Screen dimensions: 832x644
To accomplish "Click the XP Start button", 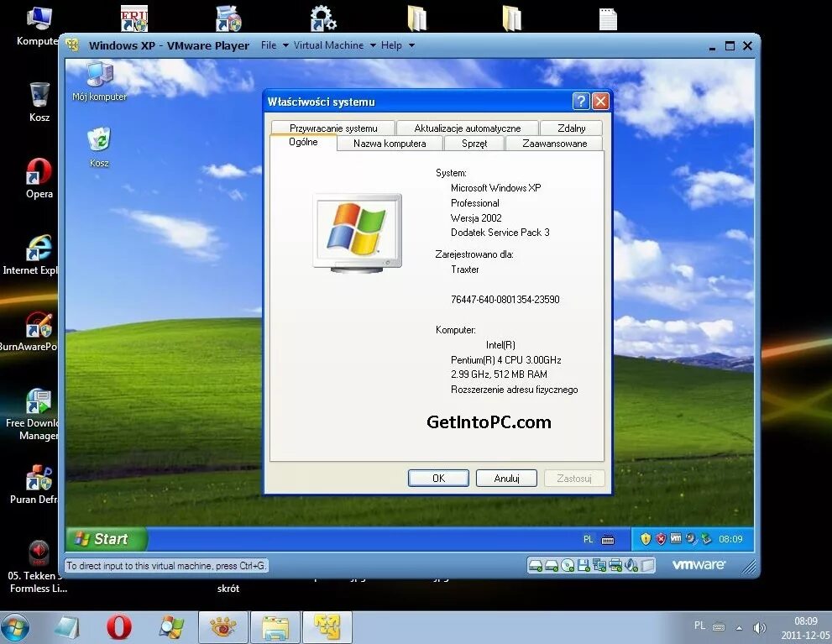I will click(106, 539).
